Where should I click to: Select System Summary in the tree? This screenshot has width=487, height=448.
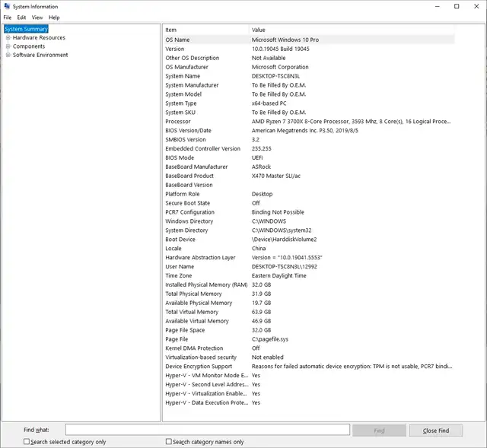point(26,29)
